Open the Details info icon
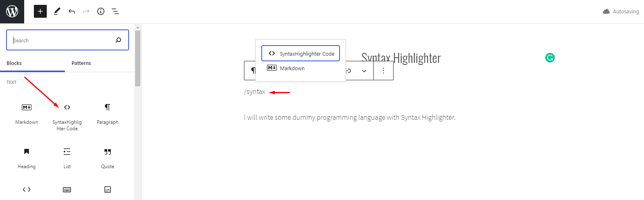This screenshot has width=644, height=200. pos(101,11)
